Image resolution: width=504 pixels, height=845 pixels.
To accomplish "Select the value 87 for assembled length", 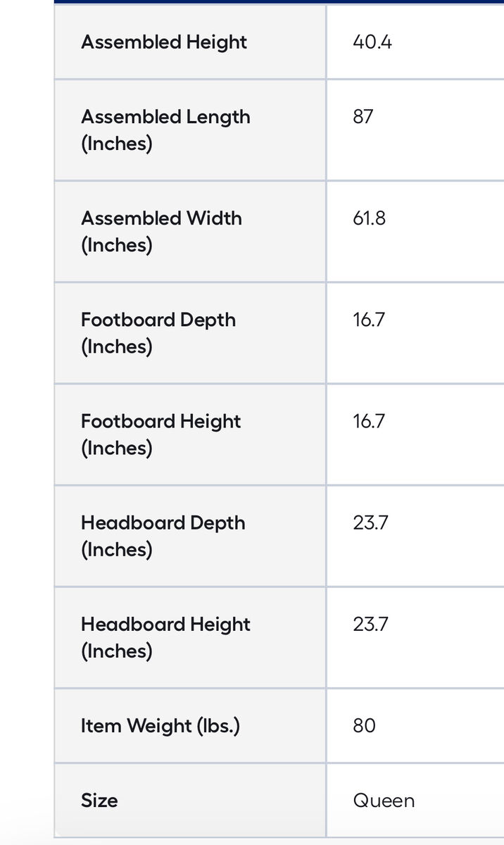I will click(363, 117).
